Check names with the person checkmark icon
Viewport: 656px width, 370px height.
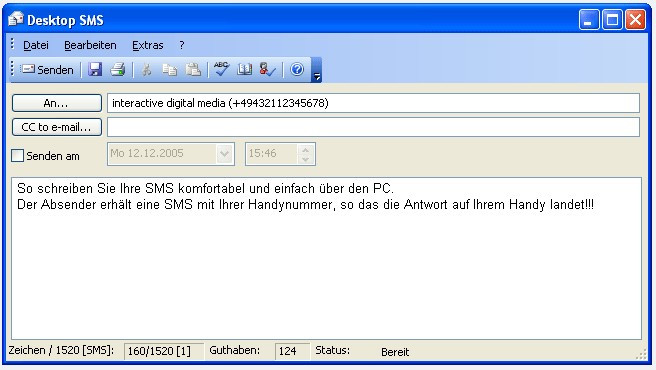(267, 69)
